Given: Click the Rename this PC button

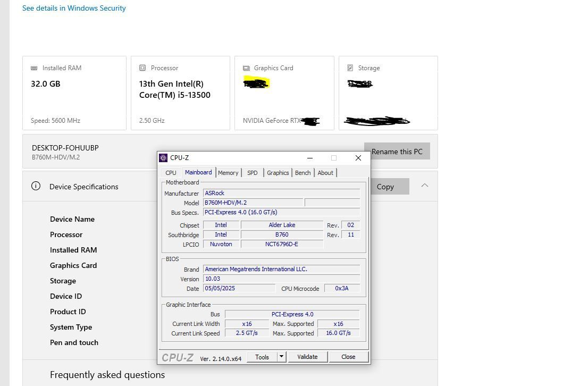Looking at the screenshot, I should point(397,151).
